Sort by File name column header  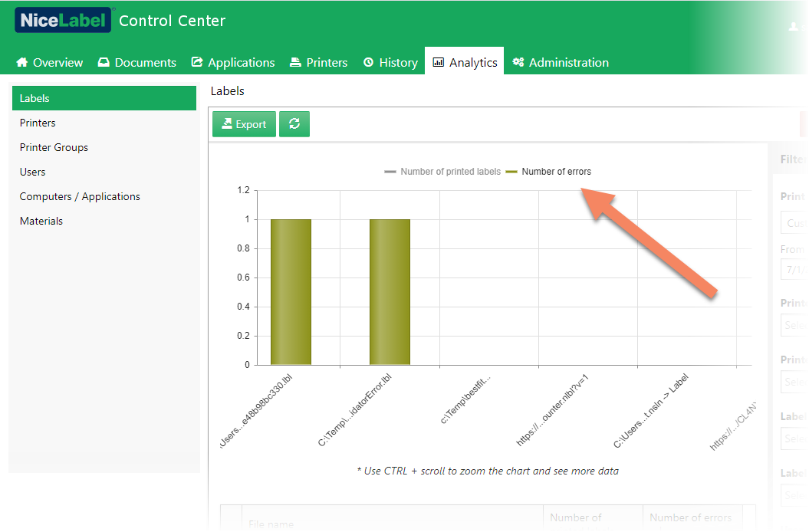(271, 524)
